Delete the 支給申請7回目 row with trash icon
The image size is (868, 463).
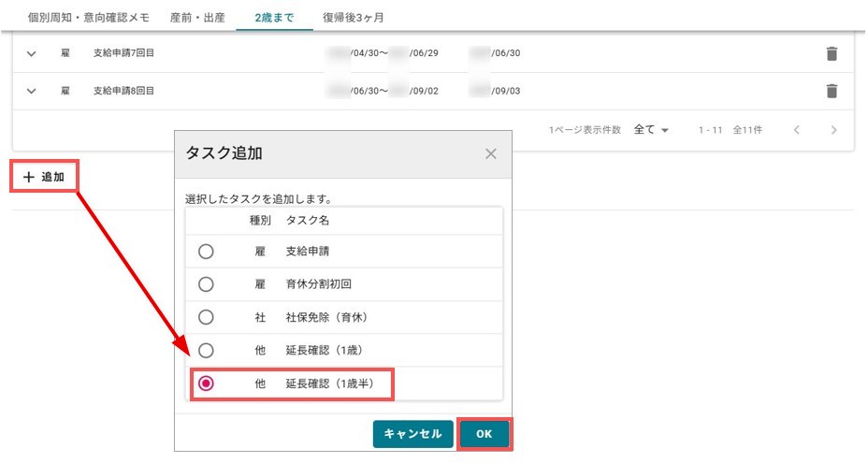(832, 53)
